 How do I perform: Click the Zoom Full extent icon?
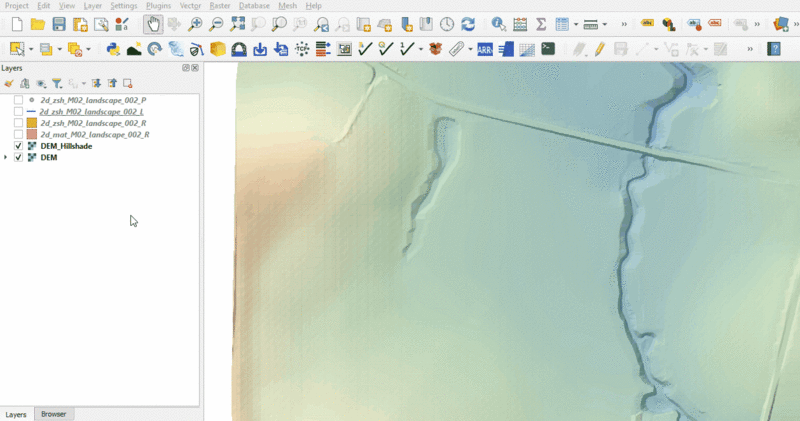pyautogui.click(x=237, y=24)
